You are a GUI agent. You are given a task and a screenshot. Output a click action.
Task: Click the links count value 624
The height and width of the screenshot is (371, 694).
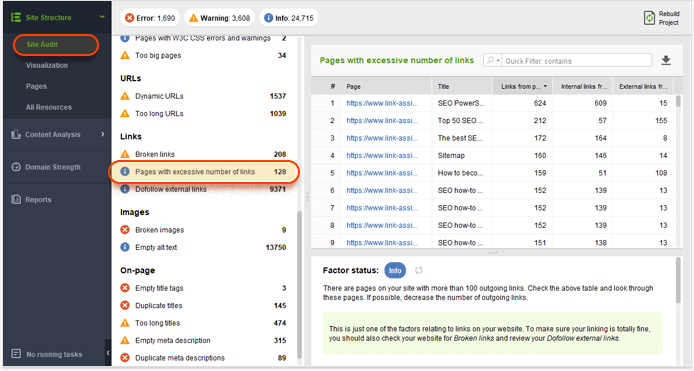click(x=540, y=103)
